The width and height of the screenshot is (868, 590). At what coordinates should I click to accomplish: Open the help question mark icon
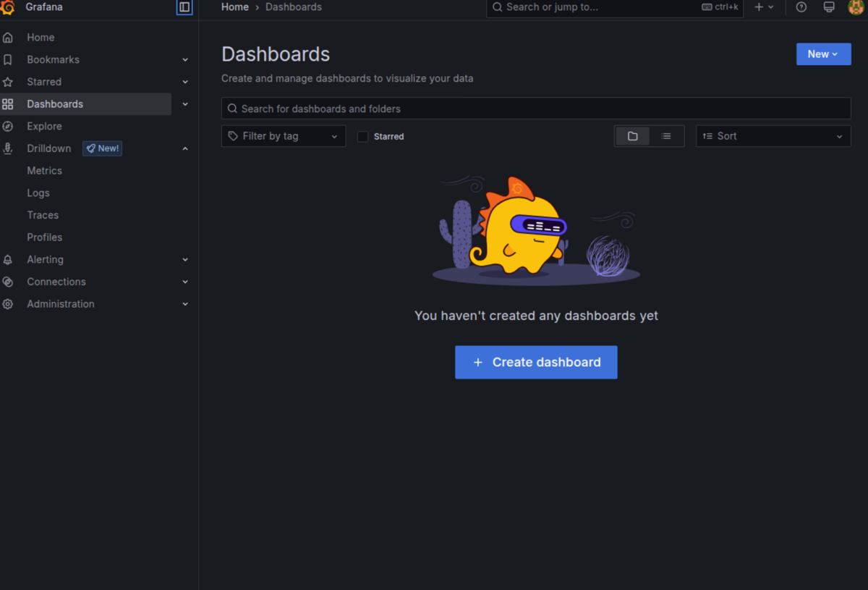pos(801,7)
